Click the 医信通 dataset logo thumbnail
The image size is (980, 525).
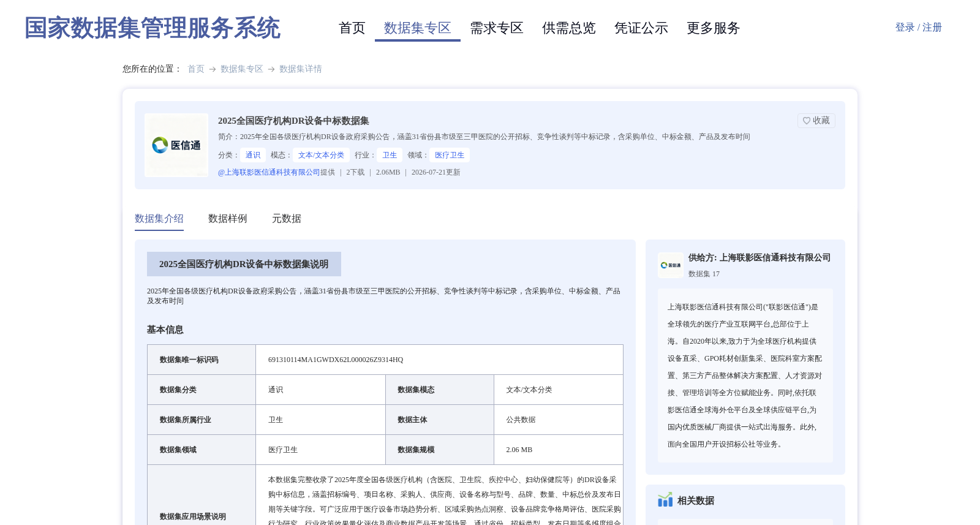(176, 145)
